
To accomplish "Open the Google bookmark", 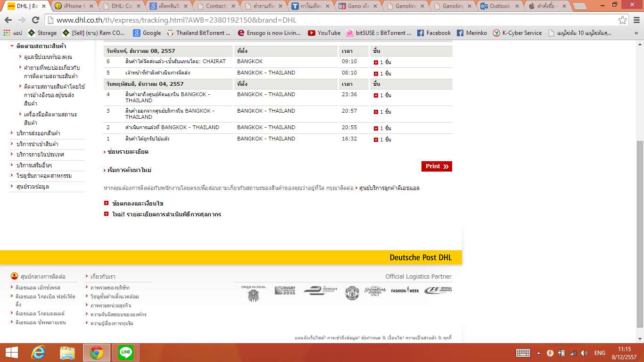I will (x=147, y=33).
